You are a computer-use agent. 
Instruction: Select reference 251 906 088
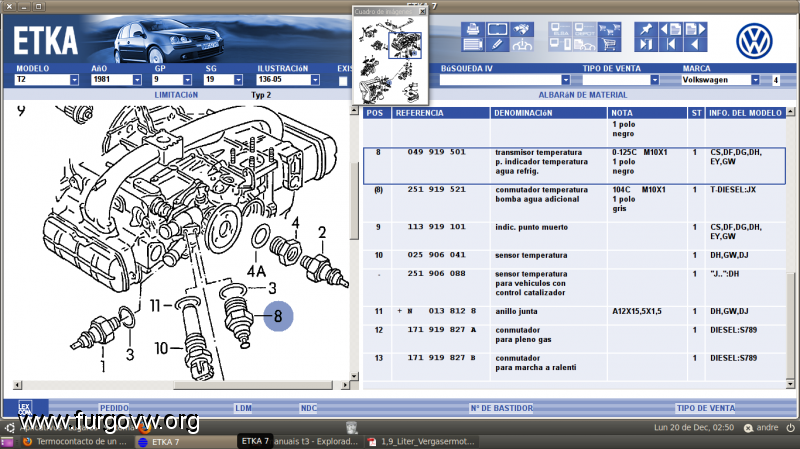tap(436, 273)
